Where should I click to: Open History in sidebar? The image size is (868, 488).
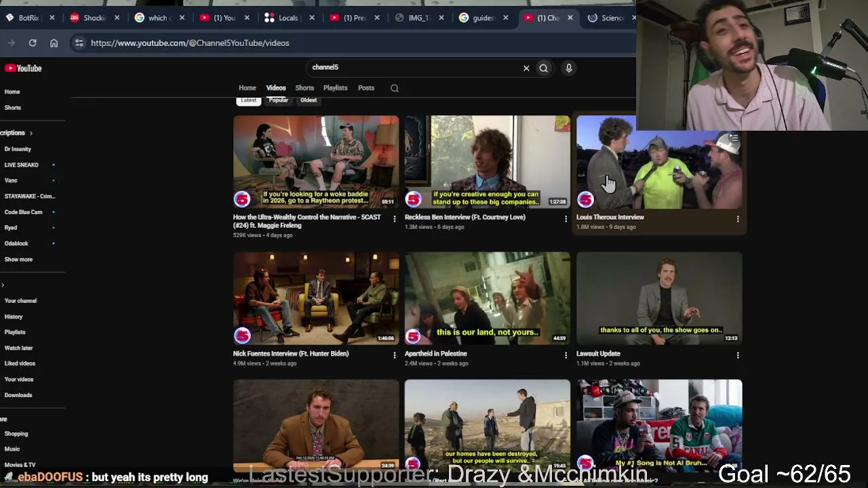14,317
